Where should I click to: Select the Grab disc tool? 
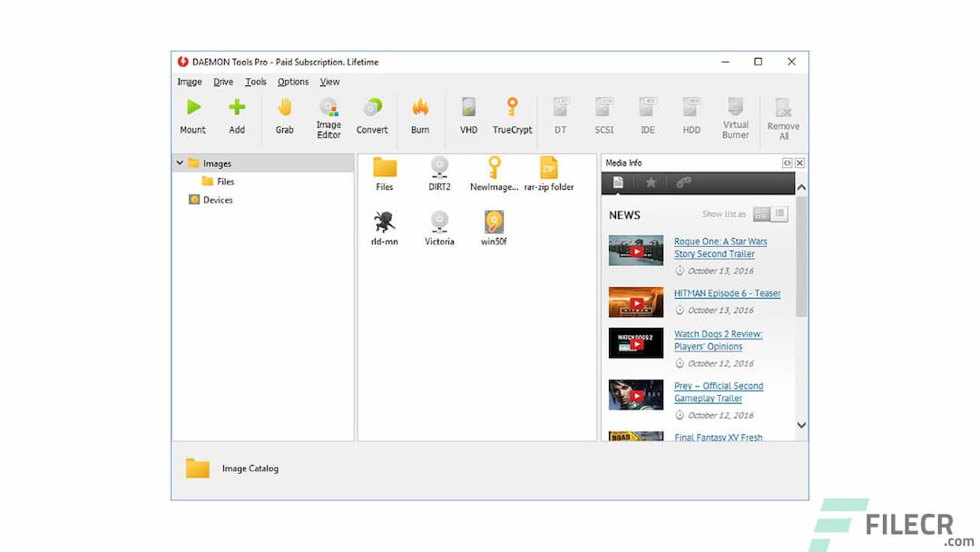[x=284, y=108]
